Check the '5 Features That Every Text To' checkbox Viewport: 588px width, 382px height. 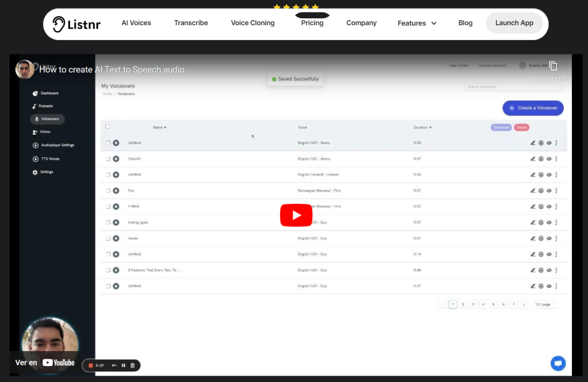(108, 270)
